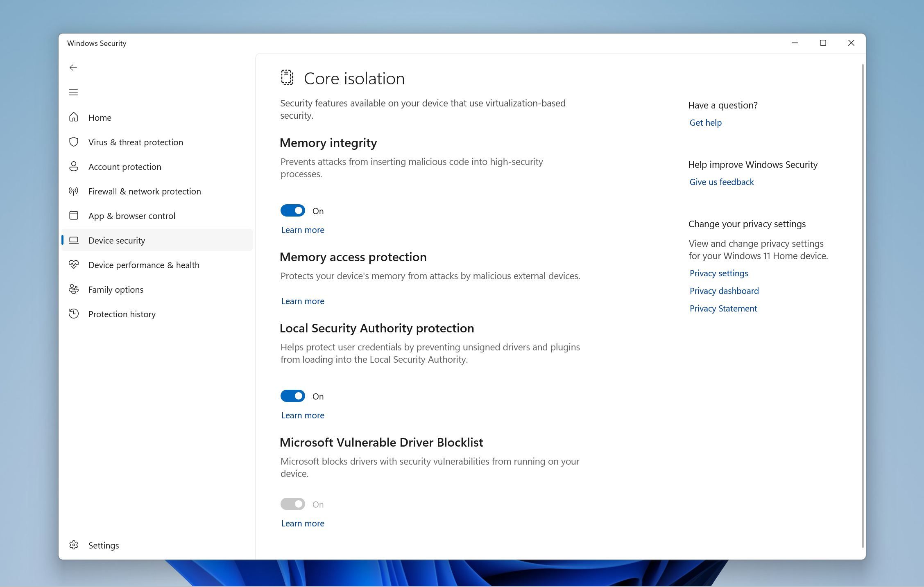Viewport: 924px width, 587px height.
Task: Click the Home house icon
Action: (x=74, y=117)
